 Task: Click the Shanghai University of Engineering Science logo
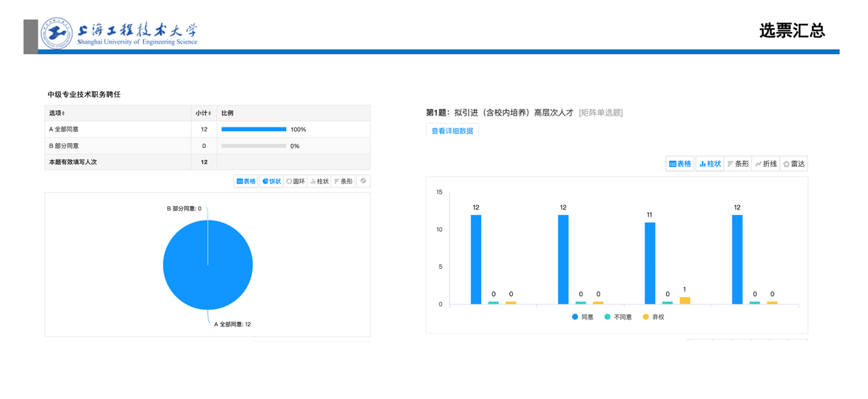56,32
